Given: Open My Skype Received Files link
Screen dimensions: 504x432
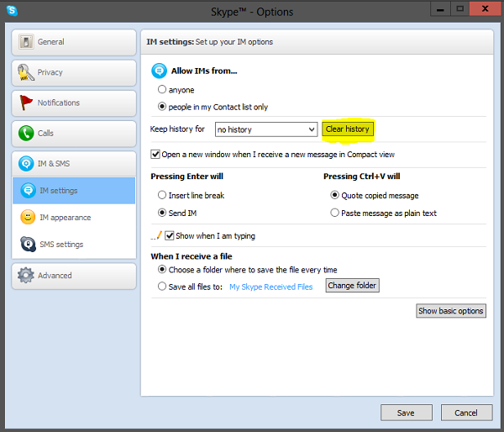Looking at the screenshot, I should tap(270, 287).
